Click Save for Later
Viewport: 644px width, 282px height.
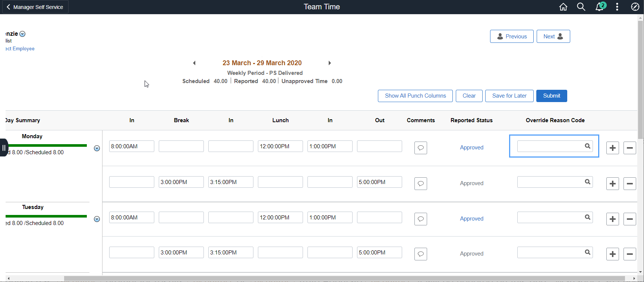[x=509, y=96]
